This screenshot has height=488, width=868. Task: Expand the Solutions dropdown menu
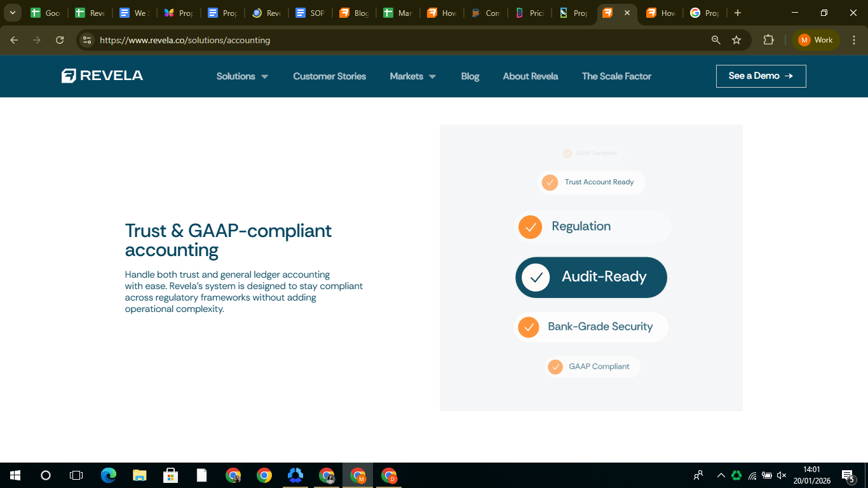pyautogui.click(x=242, y=76)
